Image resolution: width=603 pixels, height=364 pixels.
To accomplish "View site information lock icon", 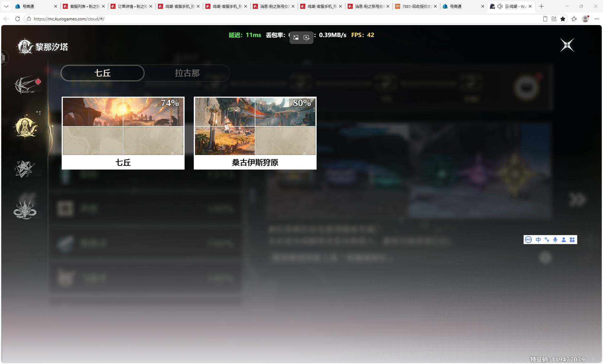I will point(29,19).
